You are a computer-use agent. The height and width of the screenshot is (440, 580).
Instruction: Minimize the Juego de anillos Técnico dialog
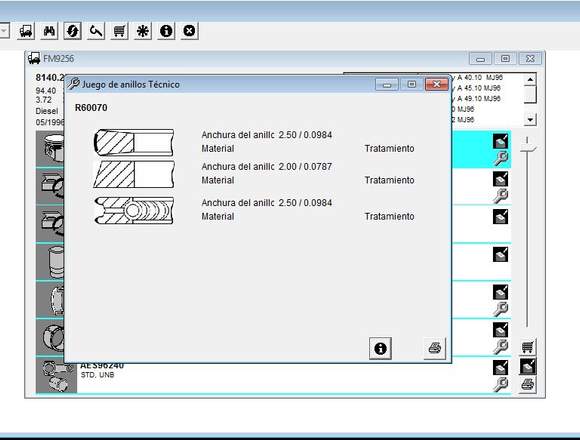[387, 85]
